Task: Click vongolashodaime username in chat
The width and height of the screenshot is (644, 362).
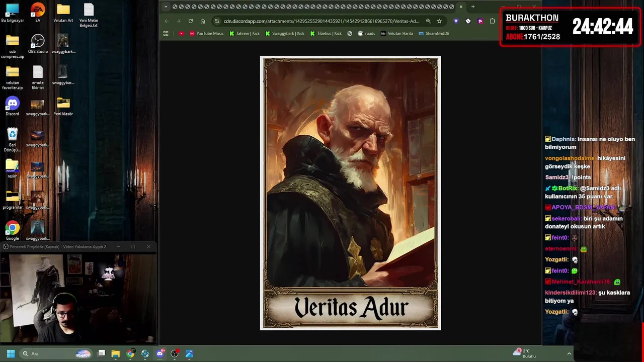Action: pyautogui.click(x=570, y=158)
